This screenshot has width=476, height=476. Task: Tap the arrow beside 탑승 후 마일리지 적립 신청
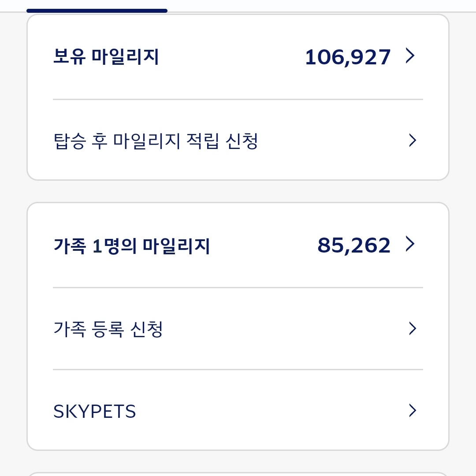click(x=412, y=141)
